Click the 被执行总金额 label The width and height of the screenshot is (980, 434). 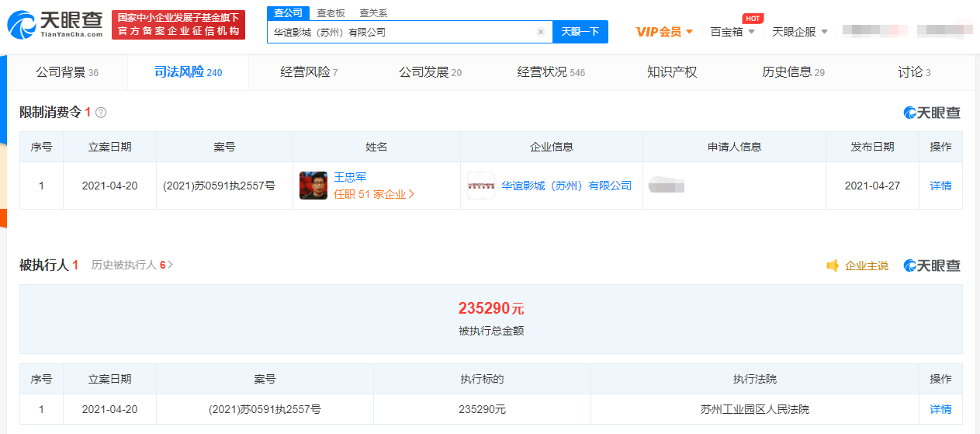491,331
